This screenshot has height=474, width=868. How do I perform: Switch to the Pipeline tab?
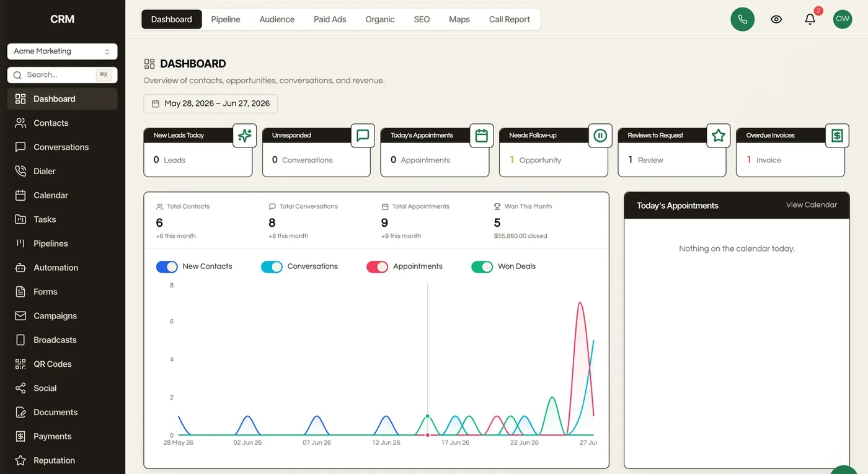[225, 19]
